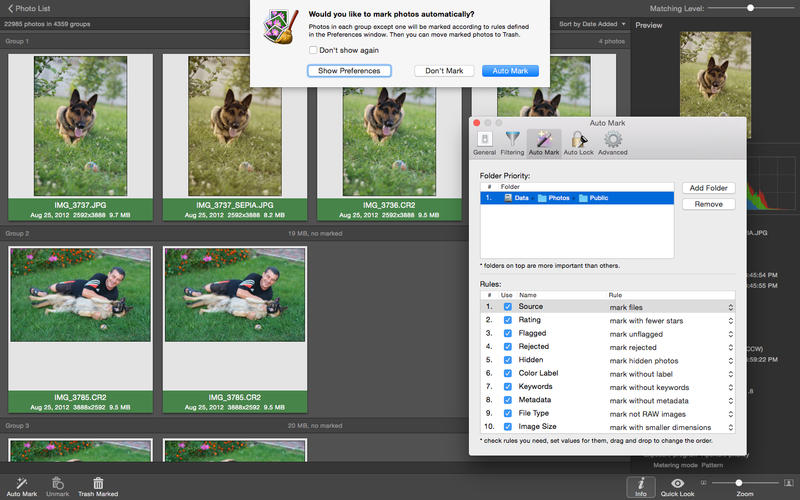
Task: Open Advanced gear preferences
Action: coord(612,140)
